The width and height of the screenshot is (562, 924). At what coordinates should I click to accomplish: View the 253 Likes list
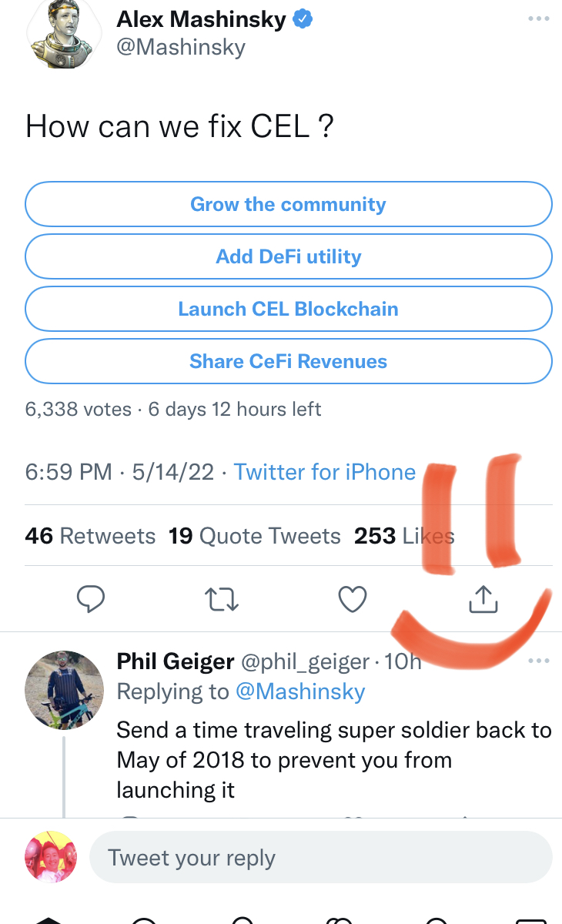pos(403,536)
